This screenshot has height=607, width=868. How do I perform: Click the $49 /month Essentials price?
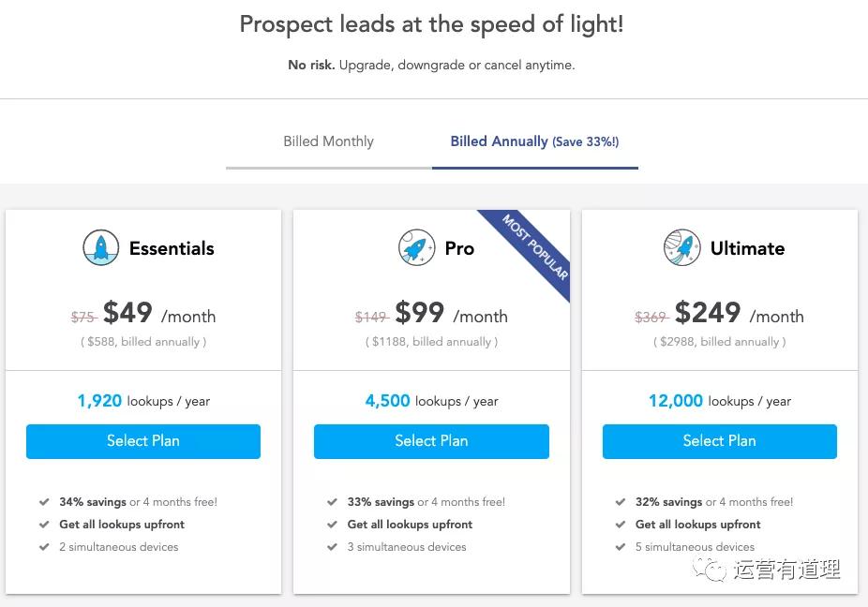[x=159, y=313]
